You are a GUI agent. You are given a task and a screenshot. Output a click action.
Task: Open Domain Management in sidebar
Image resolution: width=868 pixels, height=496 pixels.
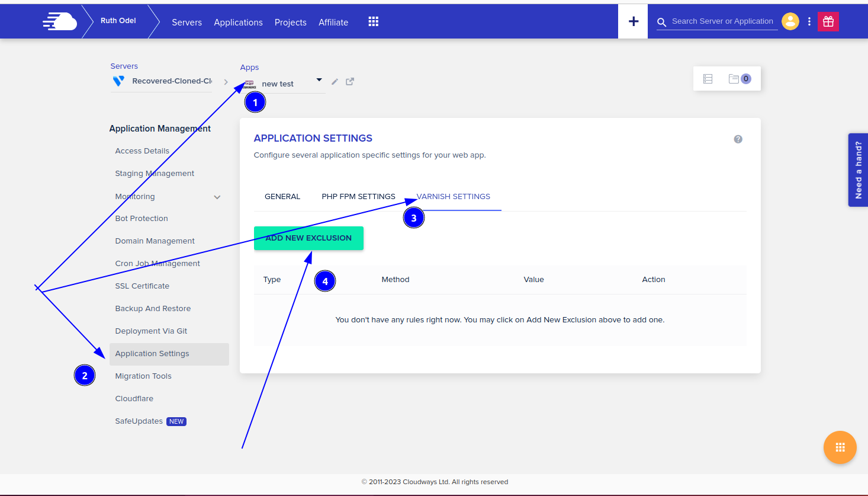click(x=155, y=241)
